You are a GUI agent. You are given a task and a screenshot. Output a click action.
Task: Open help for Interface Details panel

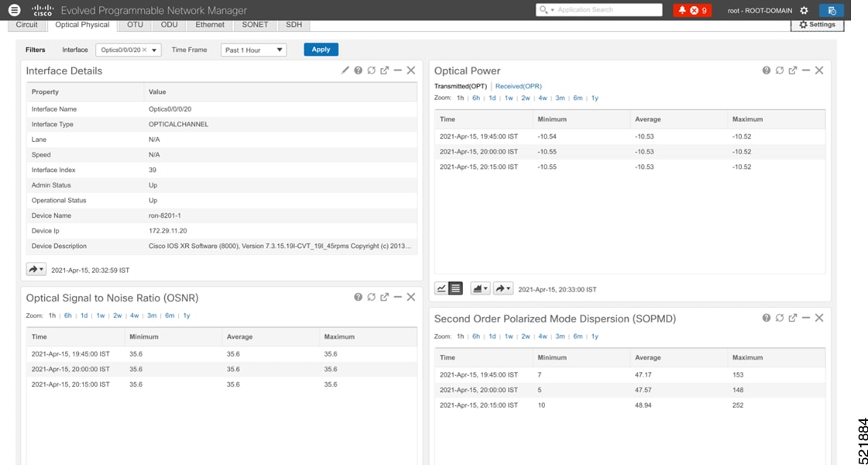point(359,71)
